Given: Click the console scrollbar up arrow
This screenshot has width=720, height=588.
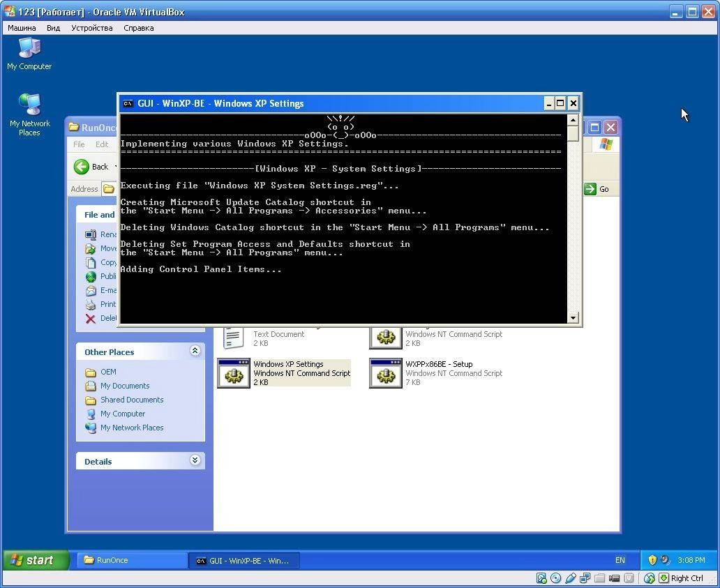Looking at the screenshot, I should tap(573, 120).
